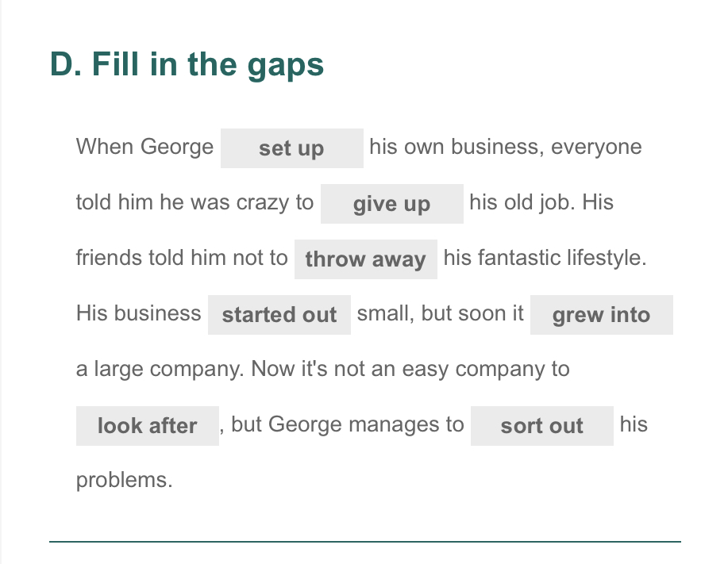728x564 pixels.
Task: Click the phrase "his fantastic lifestyle."
Action: click(545, 258)
